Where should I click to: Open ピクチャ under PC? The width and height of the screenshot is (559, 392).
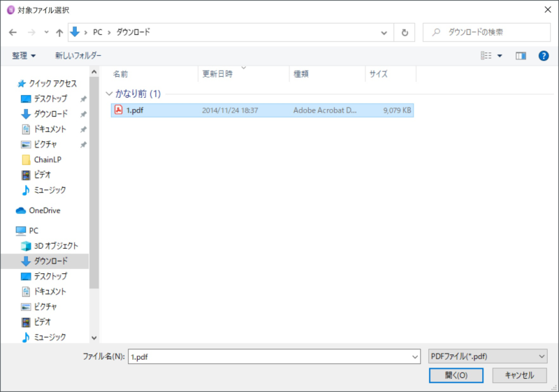click(x=45, y=307)
